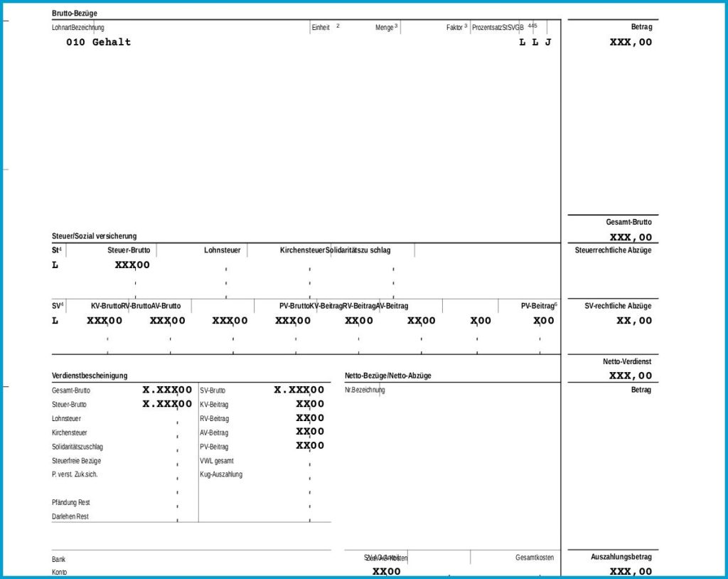
Task: Click the Betrag column header at top
Action: pos(641,27)
